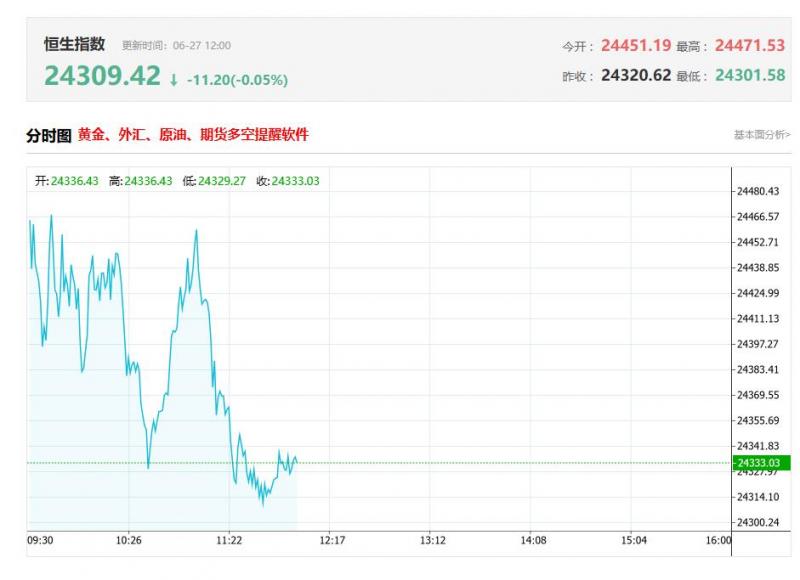Click the y-axis label 24480.43
The width and height of the screenshot is (800, 580).
(x=758, y=191)
